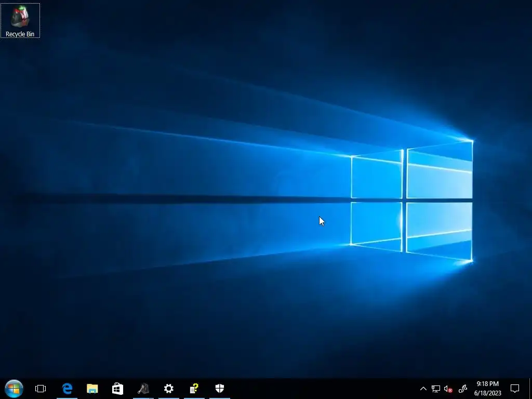Screen dimensions: 532x399
Task: Click the yellow question mark taskbar icon
Action: [194, 389]
